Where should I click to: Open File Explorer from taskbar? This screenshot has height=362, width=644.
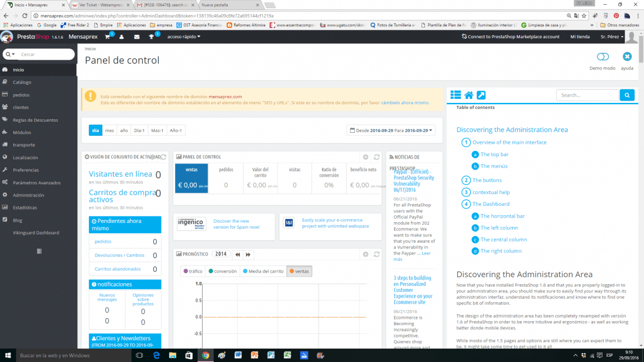pos(173,356)
